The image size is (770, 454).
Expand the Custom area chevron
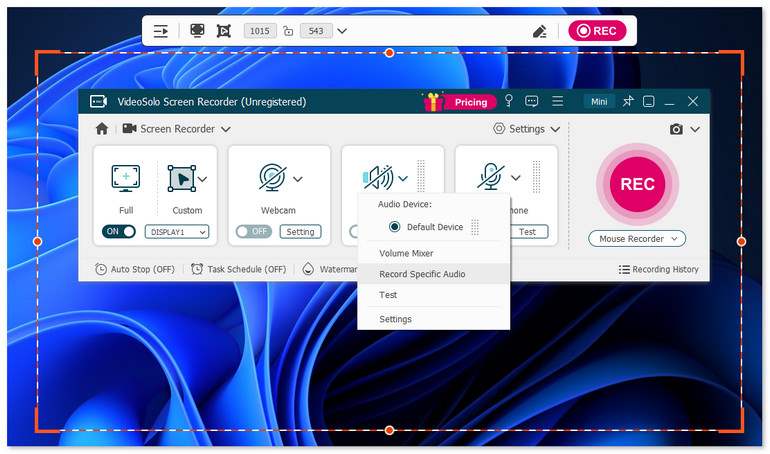click(x=202, y=179)
